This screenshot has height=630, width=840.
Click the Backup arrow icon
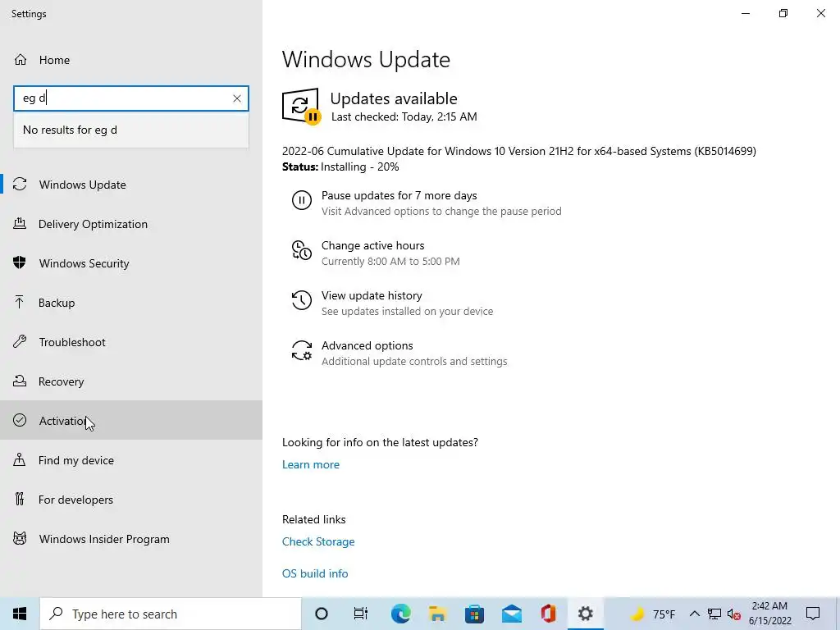pyautogui.click(x=20, y=303)
